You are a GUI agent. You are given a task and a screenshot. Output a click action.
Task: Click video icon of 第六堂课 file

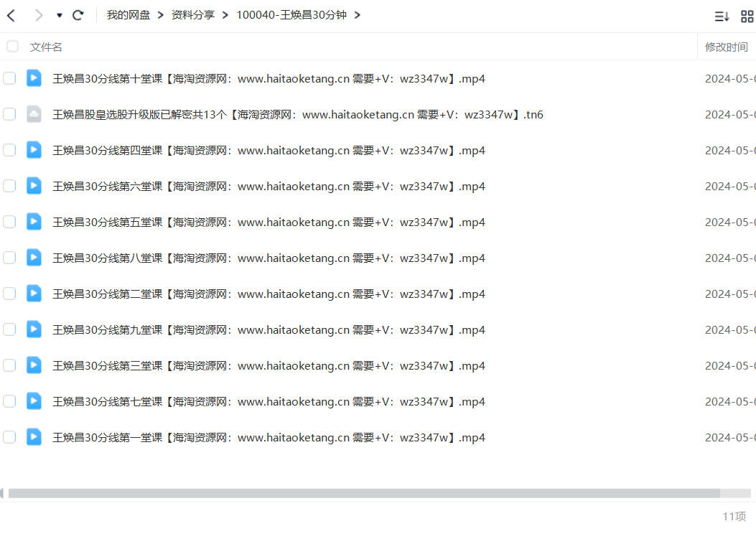point(34,186)
